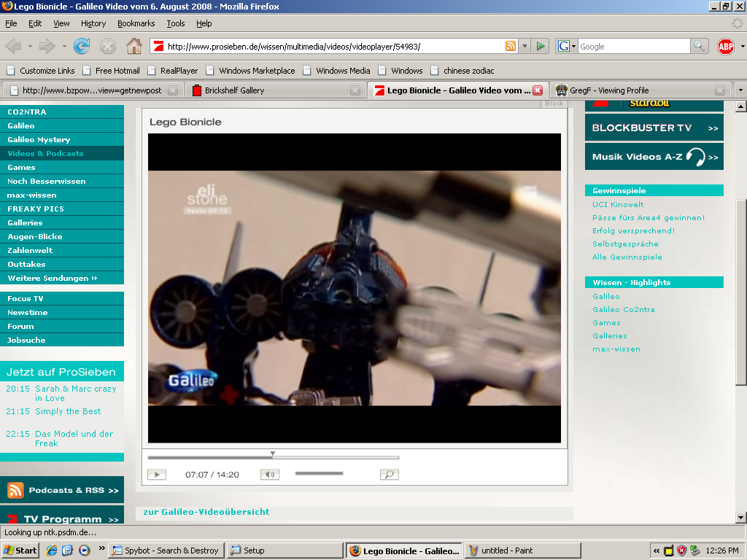Show more quick launch items chevron
This screenshot has width=747, height=560.
pyautogui.click(x=101, y=548)
